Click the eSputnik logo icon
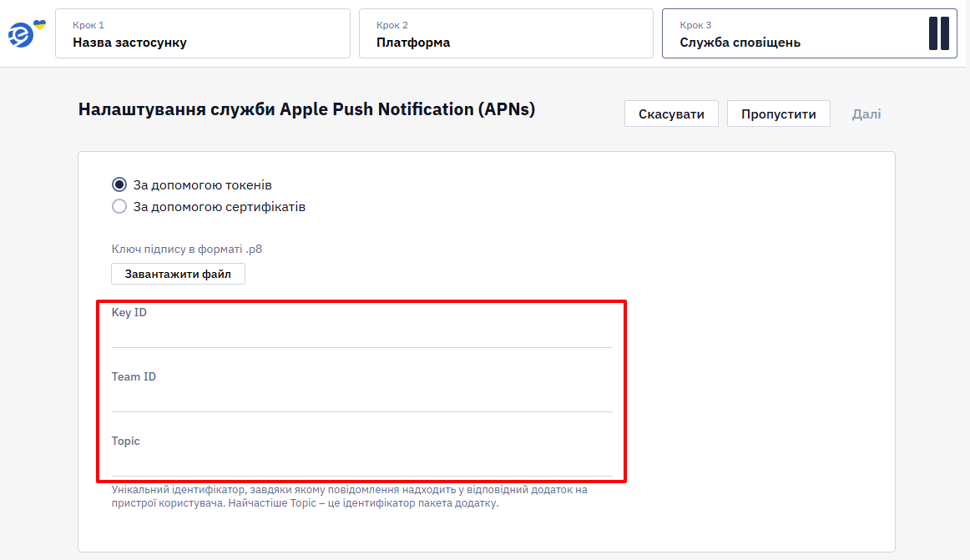970x560 pixels. (x=26, y=33)
